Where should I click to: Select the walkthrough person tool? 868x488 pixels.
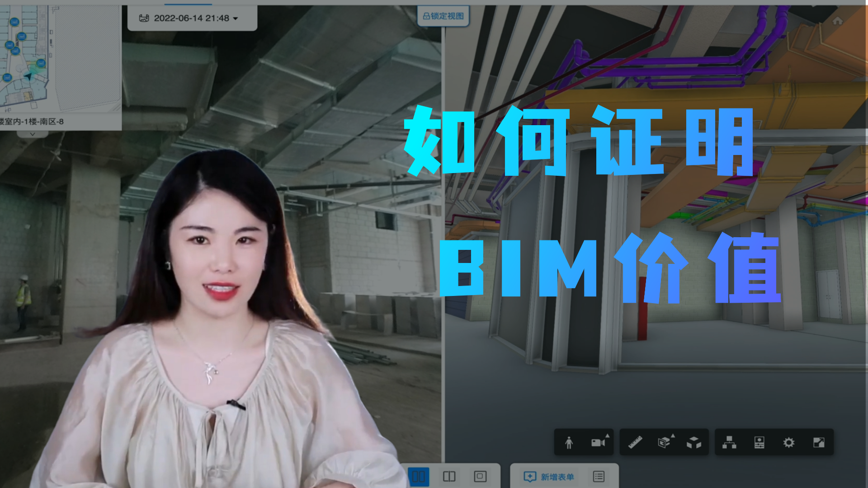[569, 442]
